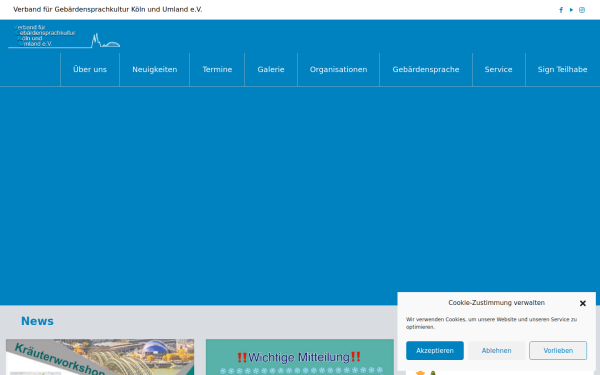Open the Service menu item
600x375 pixels.
[499, 70]
